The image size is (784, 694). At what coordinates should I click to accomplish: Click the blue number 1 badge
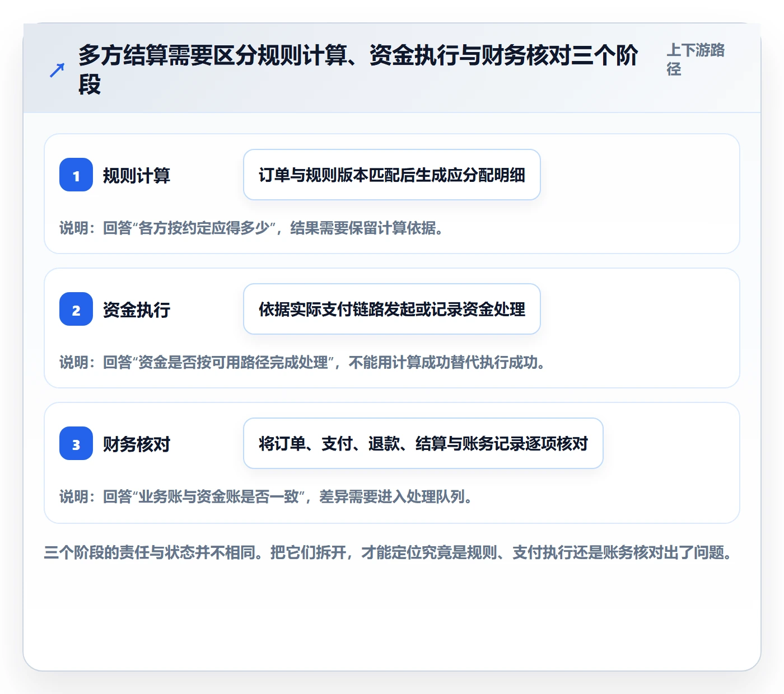[x=76, y=175]
